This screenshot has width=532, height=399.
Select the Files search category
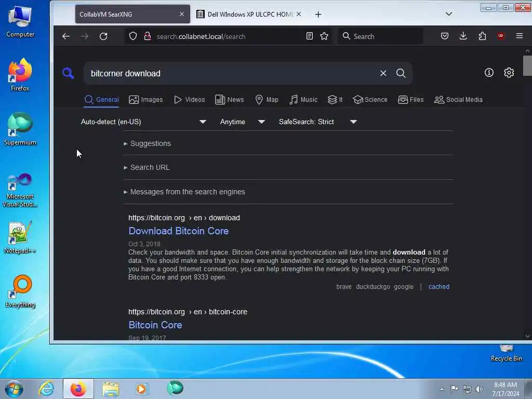[410, 100]
